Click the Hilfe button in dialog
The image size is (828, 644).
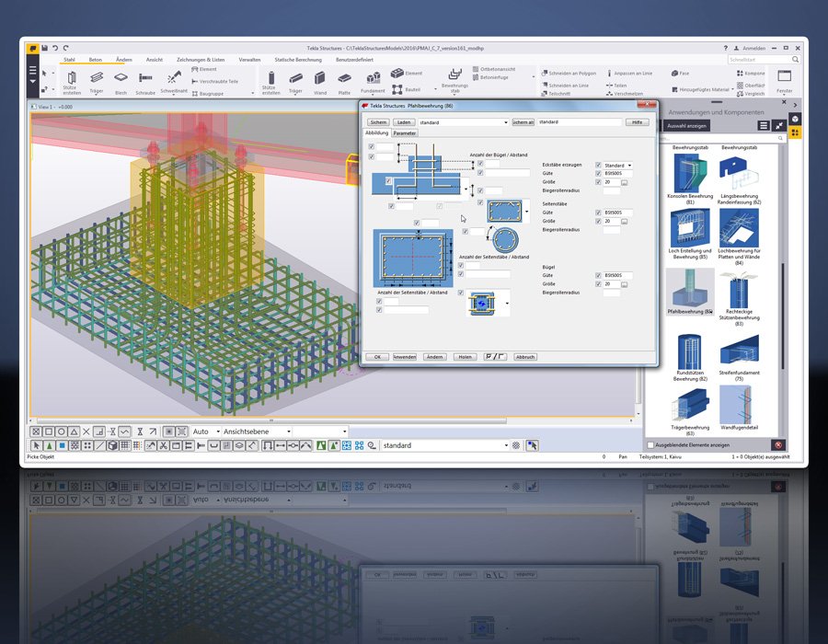click(637, 122)
